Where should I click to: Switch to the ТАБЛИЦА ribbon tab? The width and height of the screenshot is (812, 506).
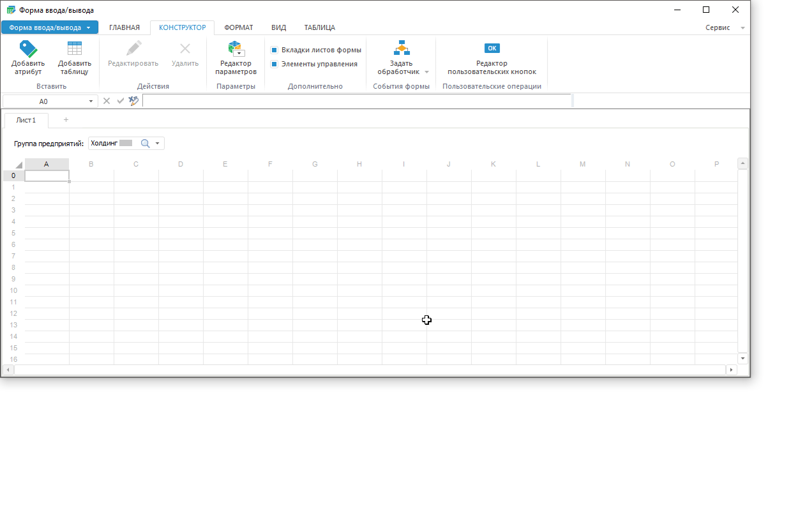pyautogui.click(x=320, y=27)
